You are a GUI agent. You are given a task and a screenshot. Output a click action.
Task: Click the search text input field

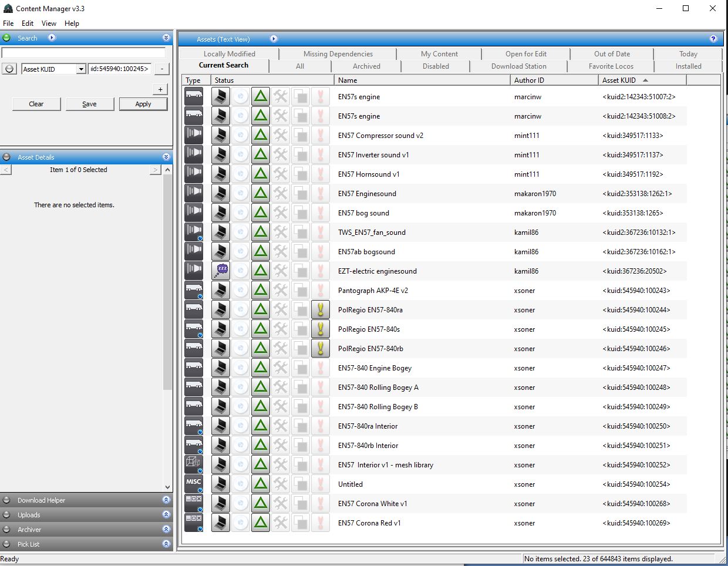(x=83, y=53)
